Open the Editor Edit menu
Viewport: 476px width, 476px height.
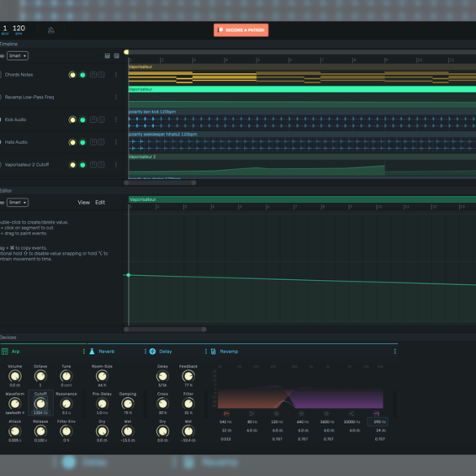point(100,203)
